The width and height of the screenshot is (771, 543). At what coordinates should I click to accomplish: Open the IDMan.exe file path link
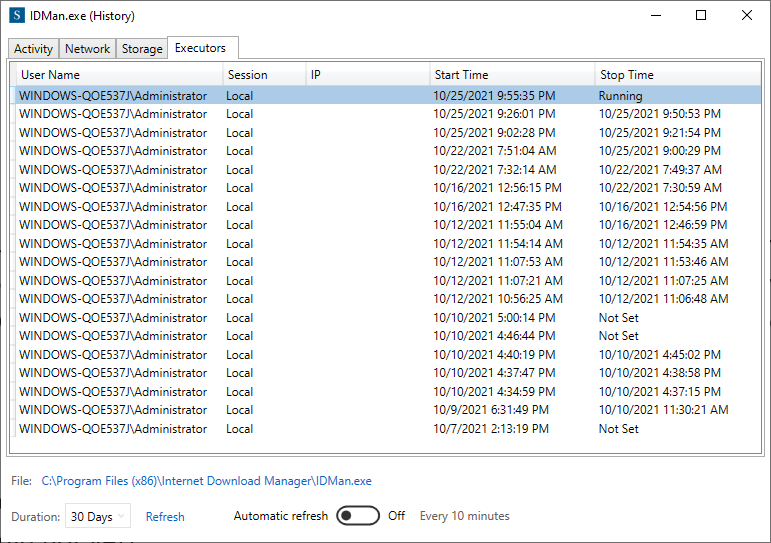[207, 481]
